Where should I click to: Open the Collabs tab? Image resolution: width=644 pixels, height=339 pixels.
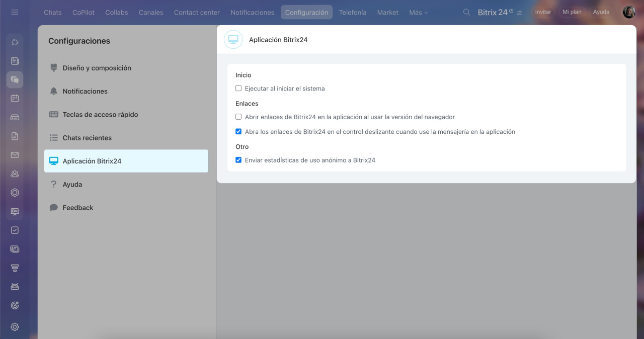117,13
